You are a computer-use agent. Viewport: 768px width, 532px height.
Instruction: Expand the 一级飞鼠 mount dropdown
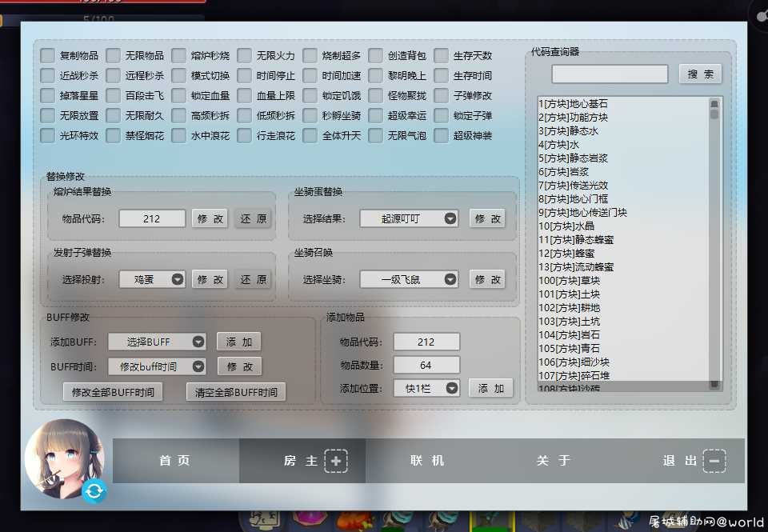409,279
